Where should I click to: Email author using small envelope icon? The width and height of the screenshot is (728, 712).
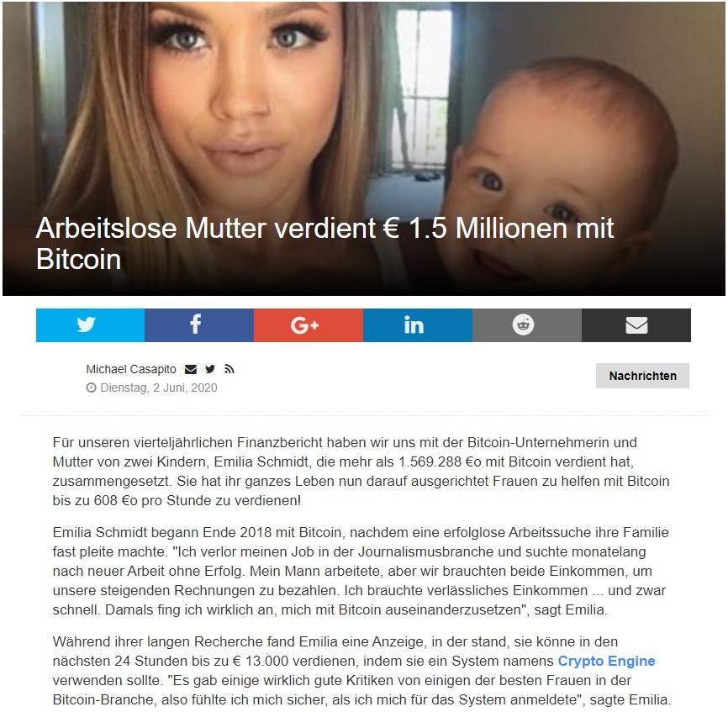point(191,370)
